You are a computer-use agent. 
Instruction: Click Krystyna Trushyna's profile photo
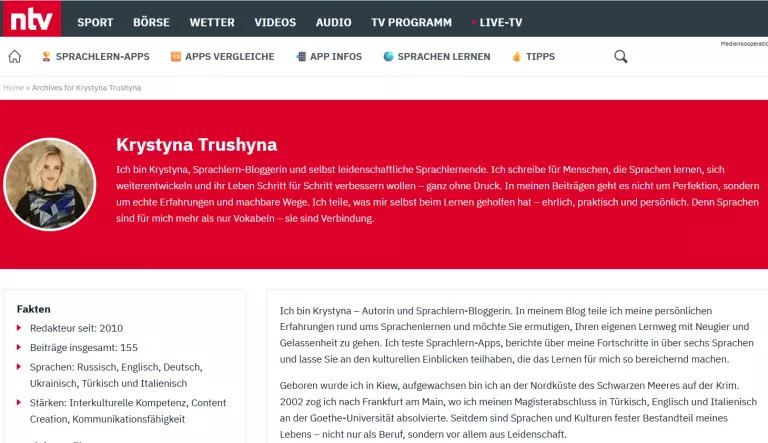49,184
